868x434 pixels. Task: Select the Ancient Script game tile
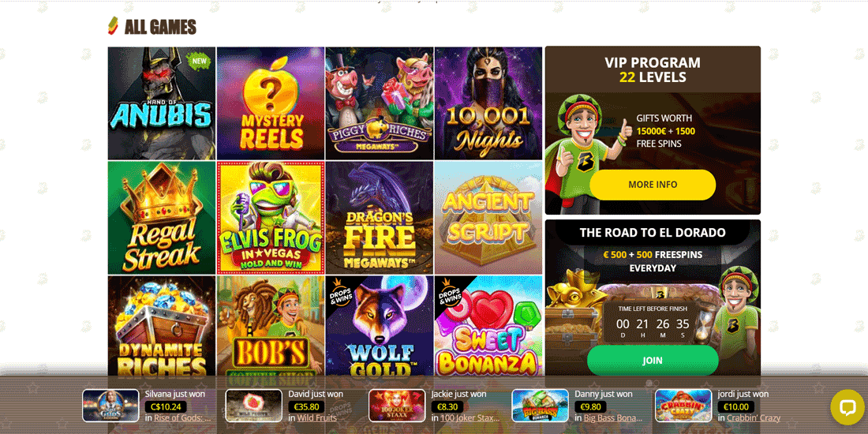tap(488, 218)
